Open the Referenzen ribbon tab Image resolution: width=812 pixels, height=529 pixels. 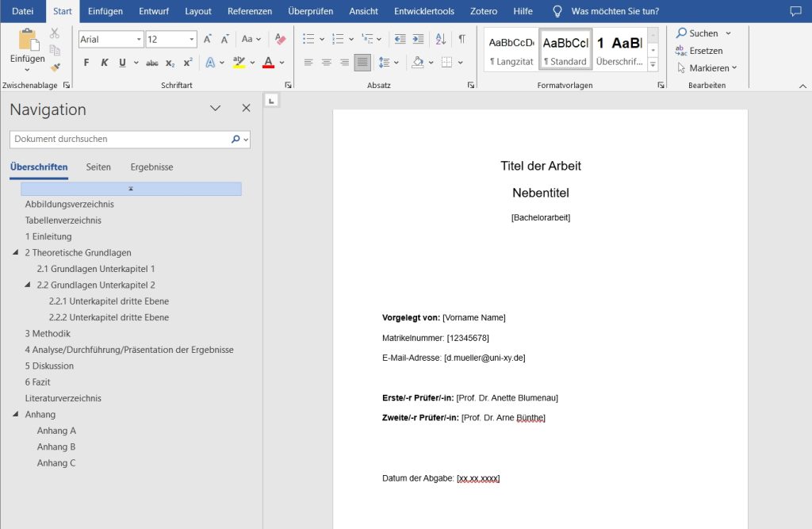coord(249,11)
